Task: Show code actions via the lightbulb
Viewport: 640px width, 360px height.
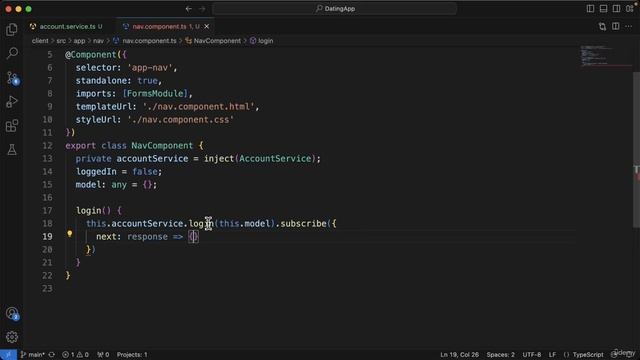Action: tap(70, 234)
